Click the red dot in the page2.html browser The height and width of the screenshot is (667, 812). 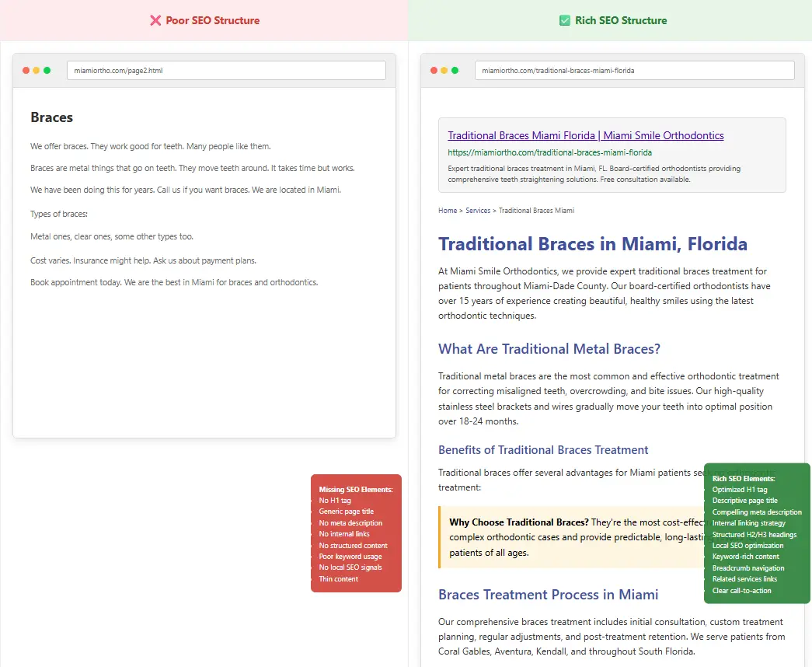26,71
